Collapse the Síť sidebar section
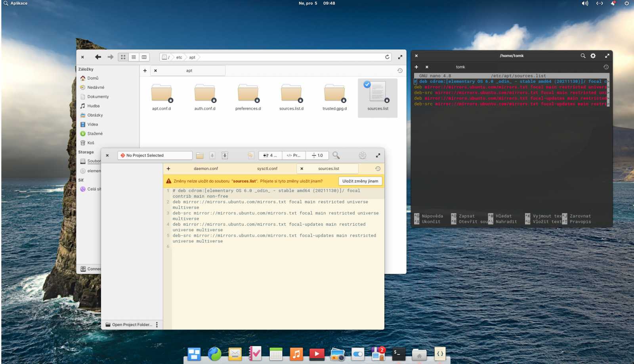634x364 pixels. [x=81, y=180]
